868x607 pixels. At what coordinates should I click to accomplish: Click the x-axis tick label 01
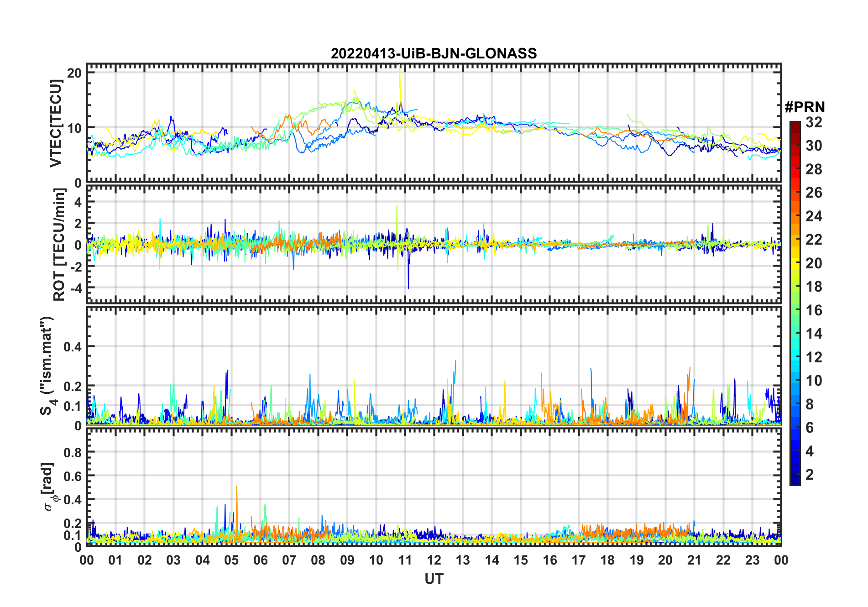coord(115,560)
